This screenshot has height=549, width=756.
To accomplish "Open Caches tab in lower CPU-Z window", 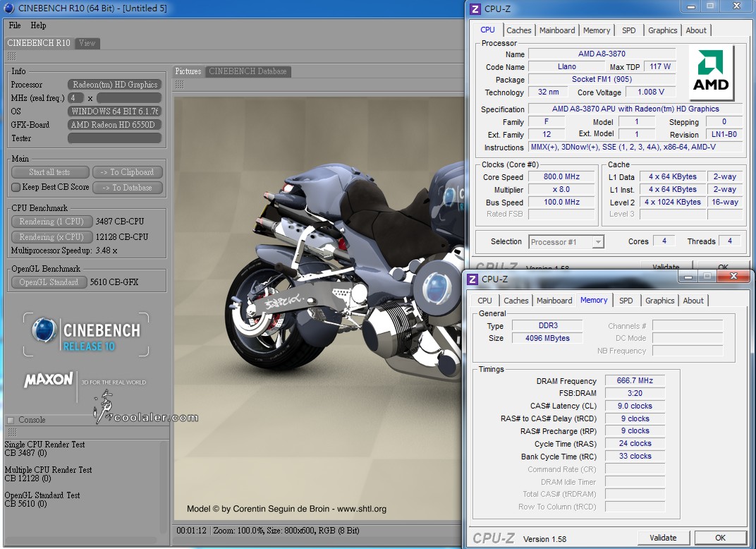I will tap(516, 301).
